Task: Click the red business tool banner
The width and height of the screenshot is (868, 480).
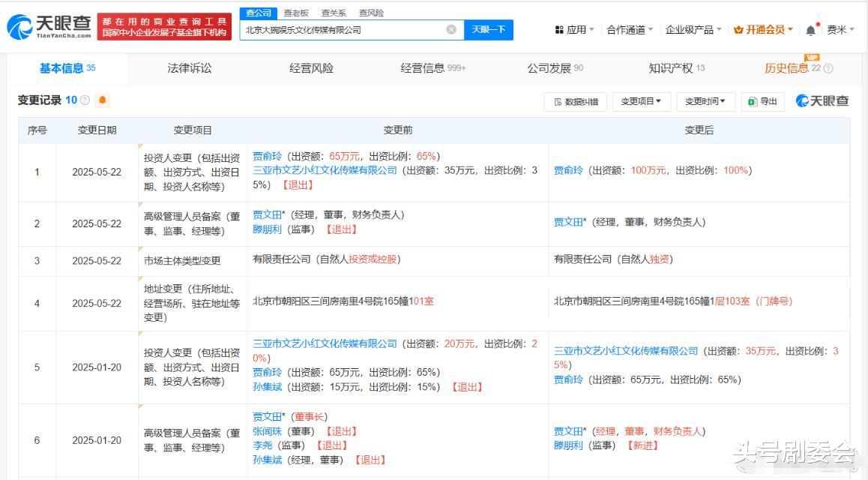Action: 164,26
